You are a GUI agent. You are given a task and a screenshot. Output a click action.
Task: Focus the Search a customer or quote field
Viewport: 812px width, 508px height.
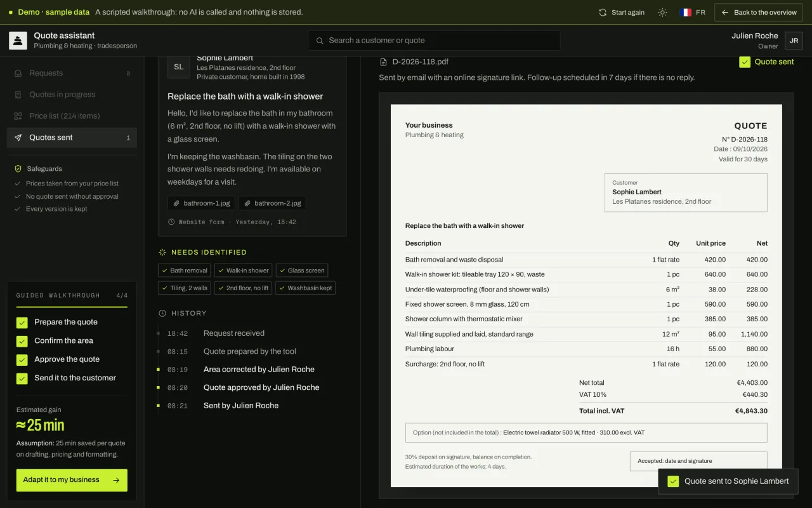434,41
